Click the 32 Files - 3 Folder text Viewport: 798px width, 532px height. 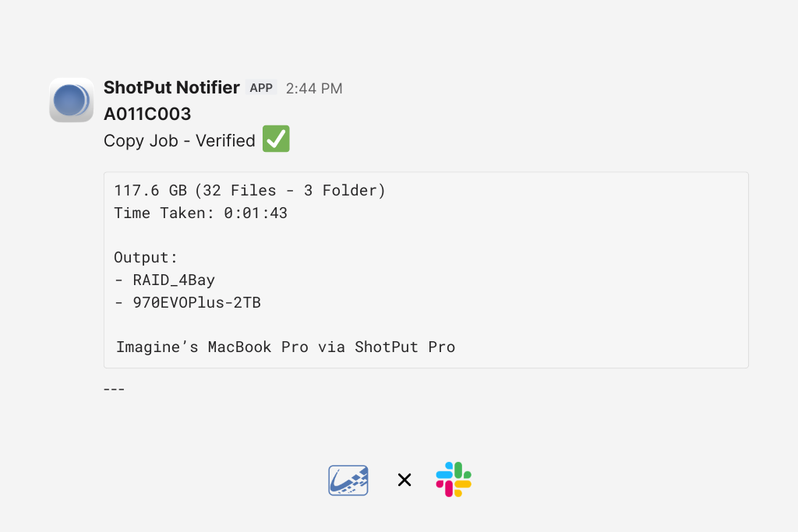click(291, 191)
